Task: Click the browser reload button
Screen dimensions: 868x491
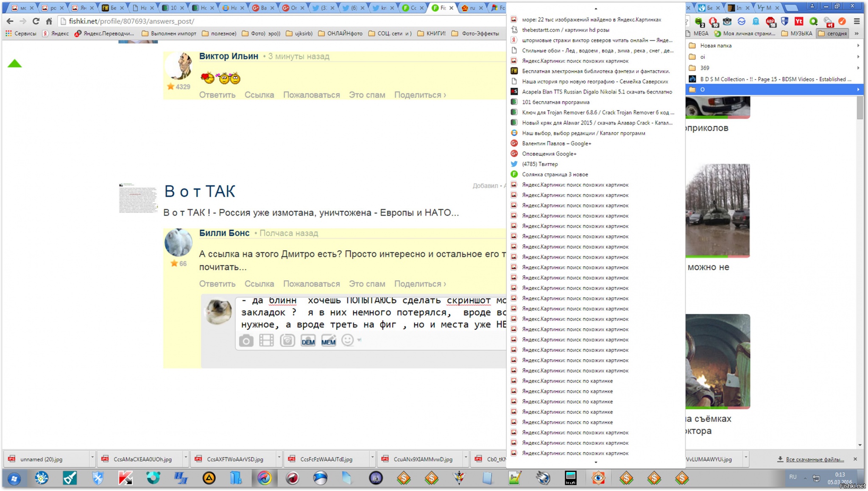Action: click(36, 21)
